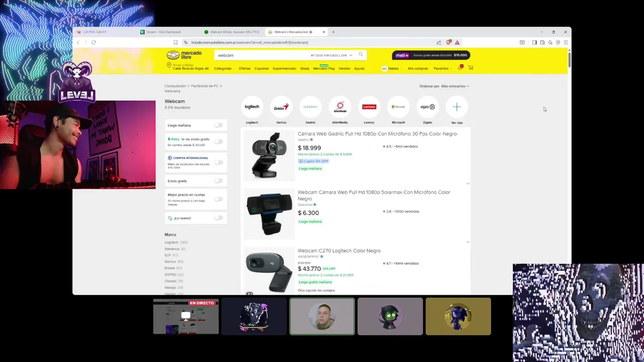Filter by the Microsoft brand logo
Screen dimensions: 644x362
click(398, 107)
